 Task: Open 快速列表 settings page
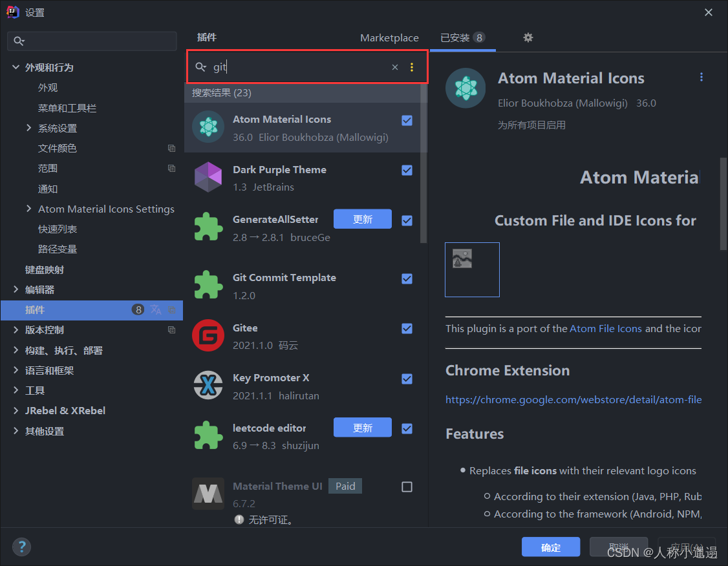pos(58,229)
